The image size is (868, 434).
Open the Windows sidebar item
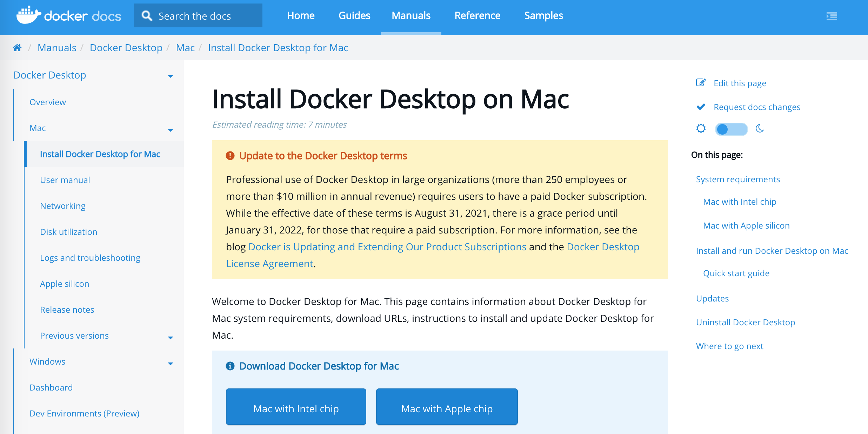[x=47, y=361]
